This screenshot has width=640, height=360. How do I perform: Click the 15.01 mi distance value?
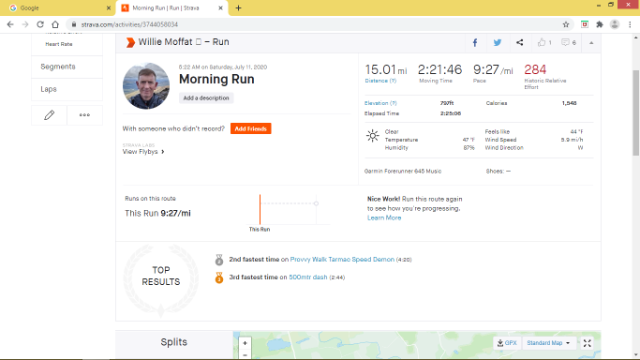tap(386, 70)
